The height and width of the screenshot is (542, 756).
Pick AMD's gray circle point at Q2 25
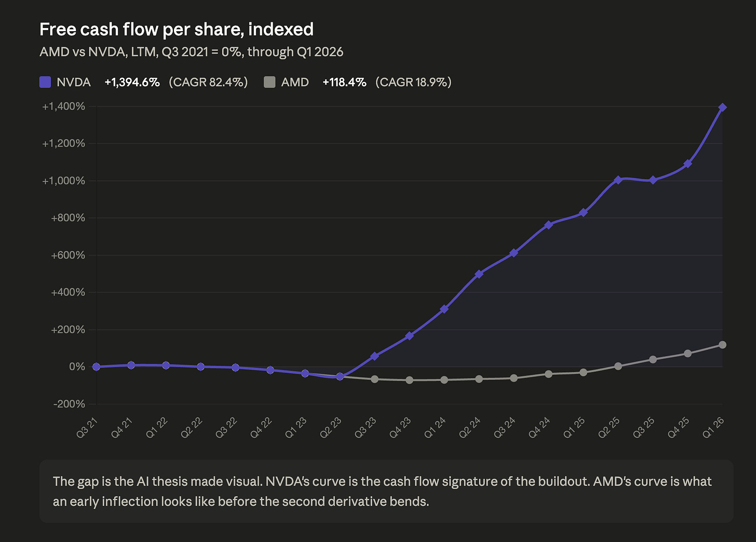618,366
